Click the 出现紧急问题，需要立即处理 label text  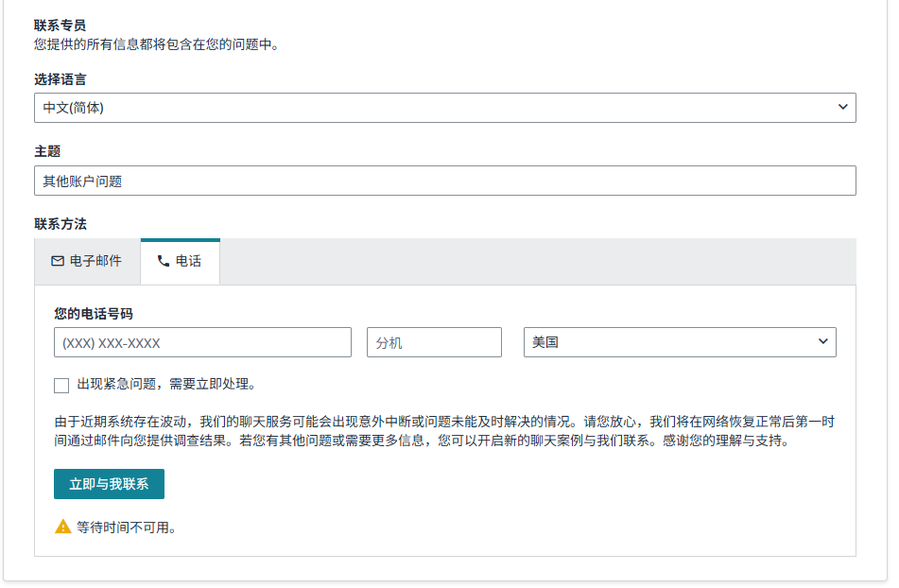pyautogui.click(x=166, y=385)
